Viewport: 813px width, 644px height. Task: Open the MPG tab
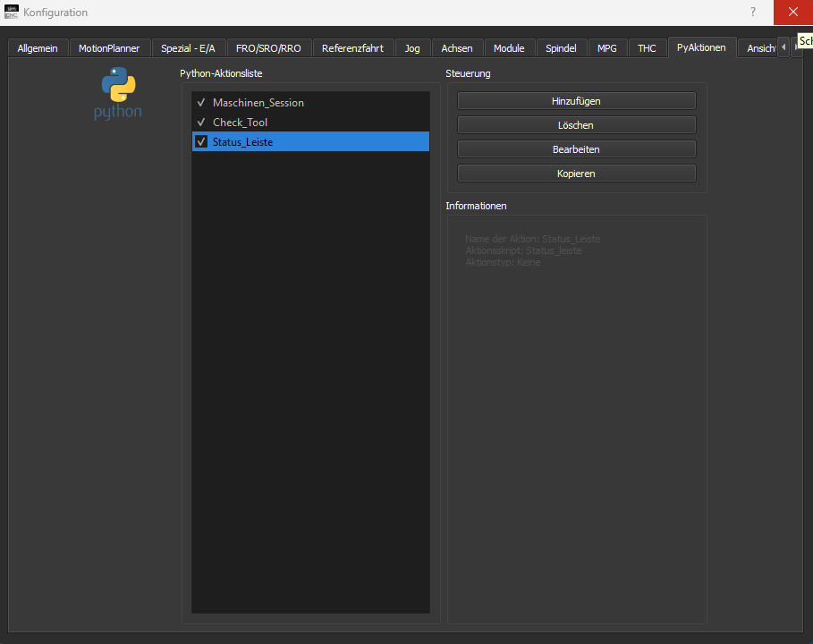pos(607,48)
